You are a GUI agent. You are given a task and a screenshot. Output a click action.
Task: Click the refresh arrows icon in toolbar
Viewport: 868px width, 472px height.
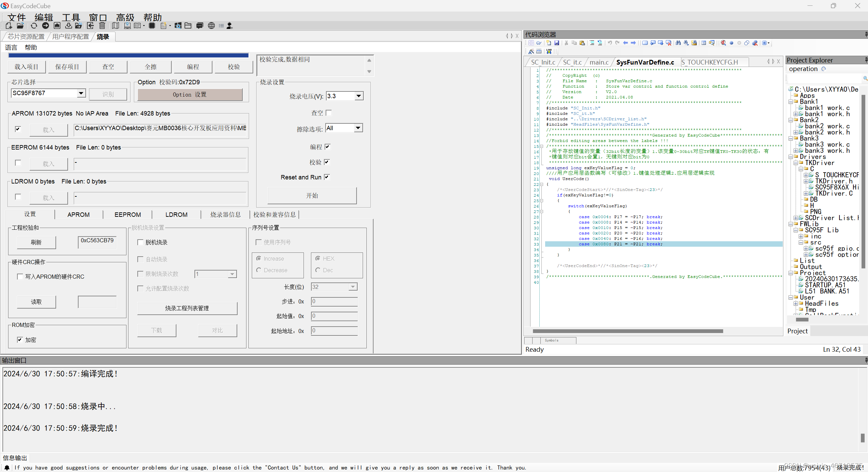tap(34, 26)
